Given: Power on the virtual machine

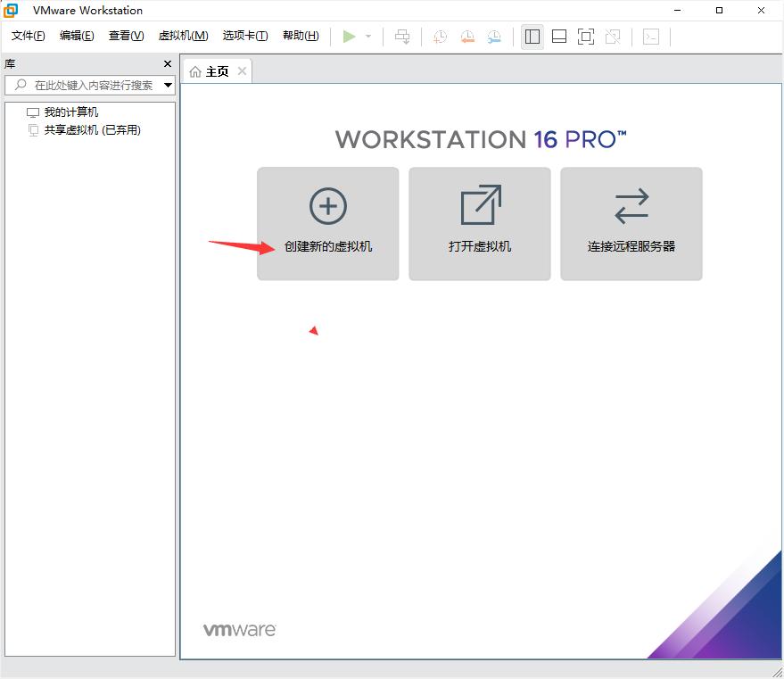Looking at the screenshot, I should pos(350,37).
